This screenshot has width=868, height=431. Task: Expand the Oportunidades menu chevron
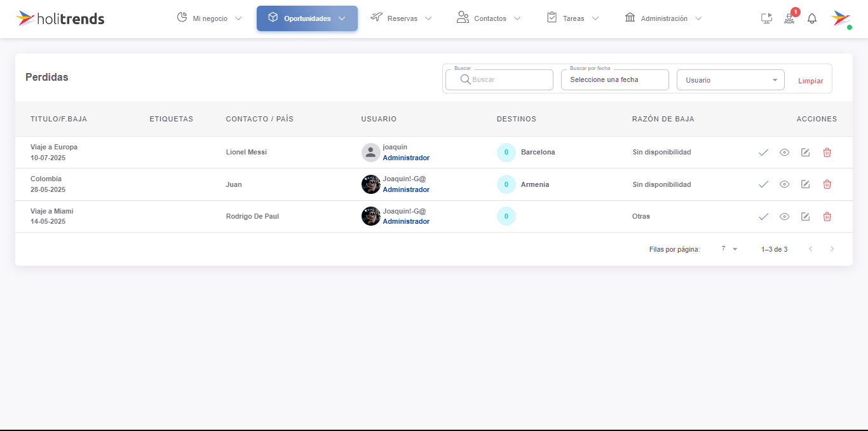pyautogui.click(x=342, y=18)
